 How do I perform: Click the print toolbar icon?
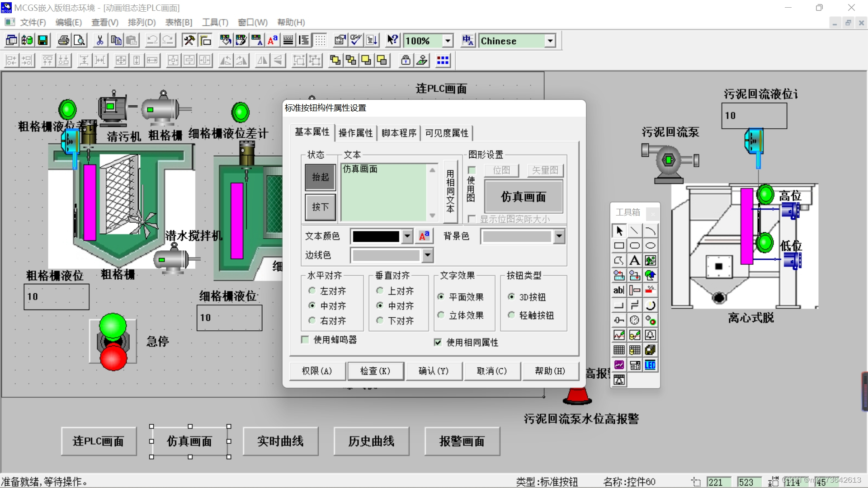[63, 41]
